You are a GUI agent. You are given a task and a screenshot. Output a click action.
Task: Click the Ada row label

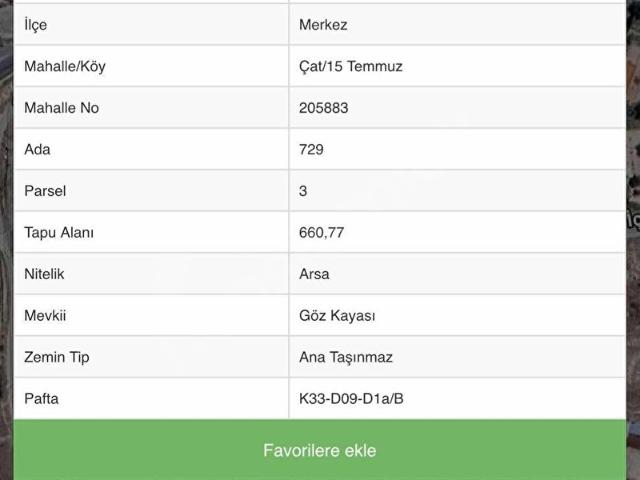pos(37,149)
